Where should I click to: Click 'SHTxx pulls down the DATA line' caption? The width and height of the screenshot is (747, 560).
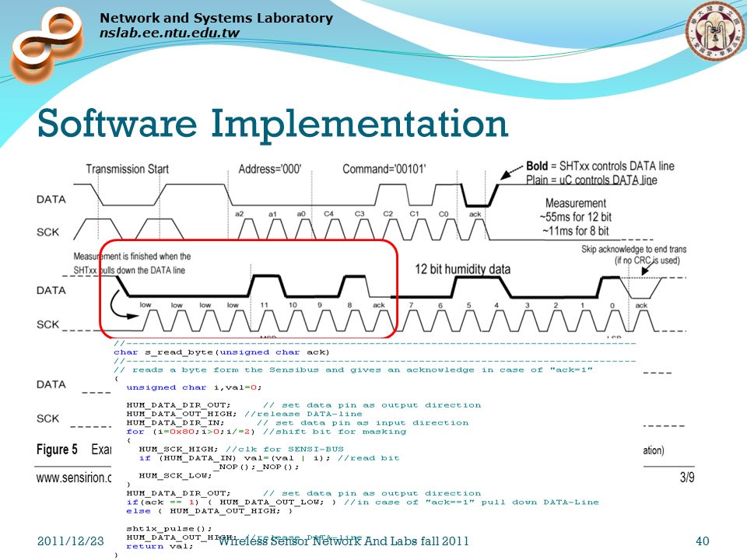click(129, 270)
